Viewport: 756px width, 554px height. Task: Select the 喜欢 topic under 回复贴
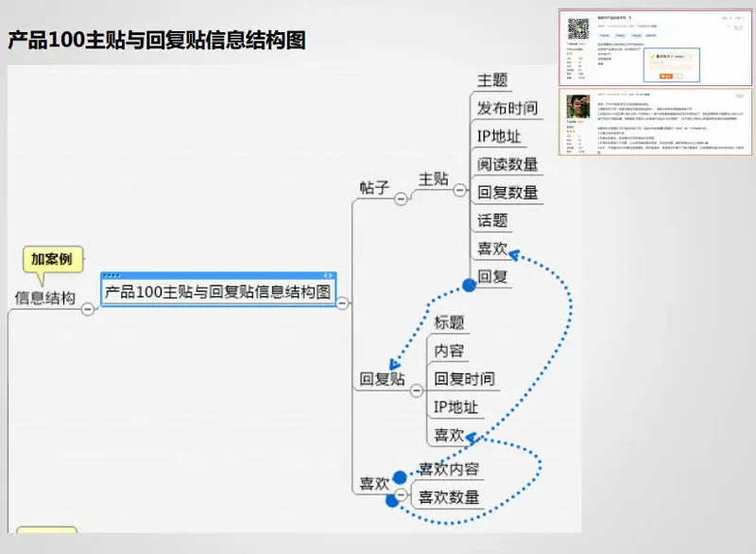[449, 436]
